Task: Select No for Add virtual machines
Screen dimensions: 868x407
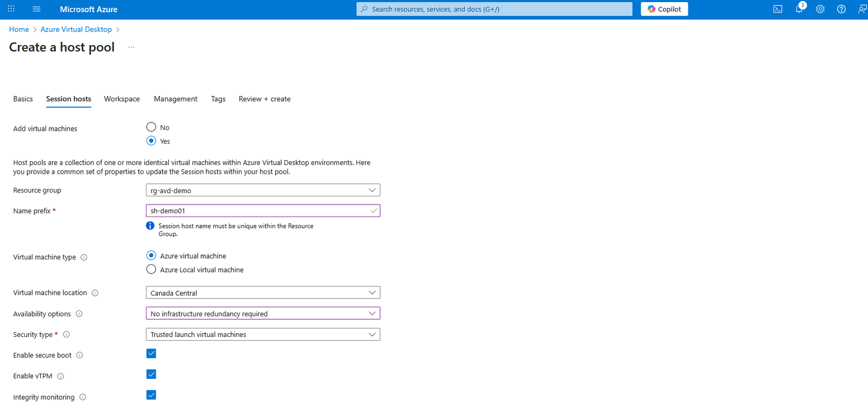Action: pyautogui.click(x=151, y=127)
